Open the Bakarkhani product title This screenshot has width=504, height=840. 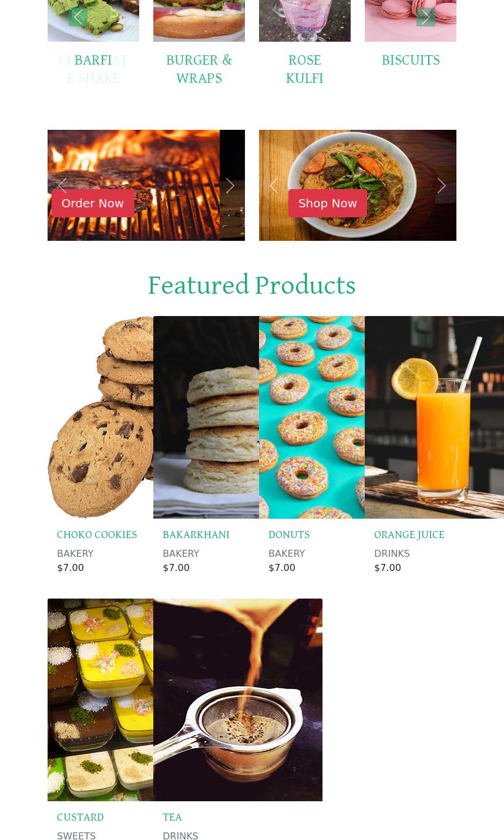click(196, 535)
